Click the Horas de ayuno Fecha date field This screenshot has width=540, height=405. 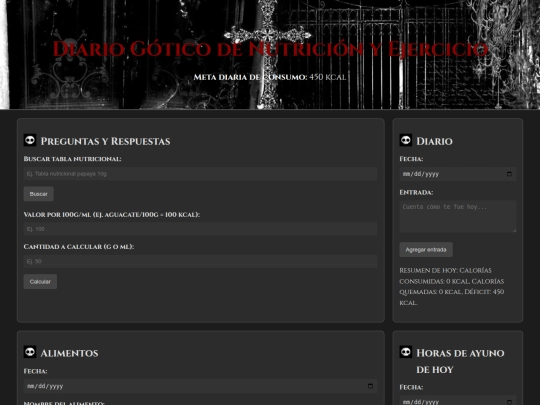(458, 401)
